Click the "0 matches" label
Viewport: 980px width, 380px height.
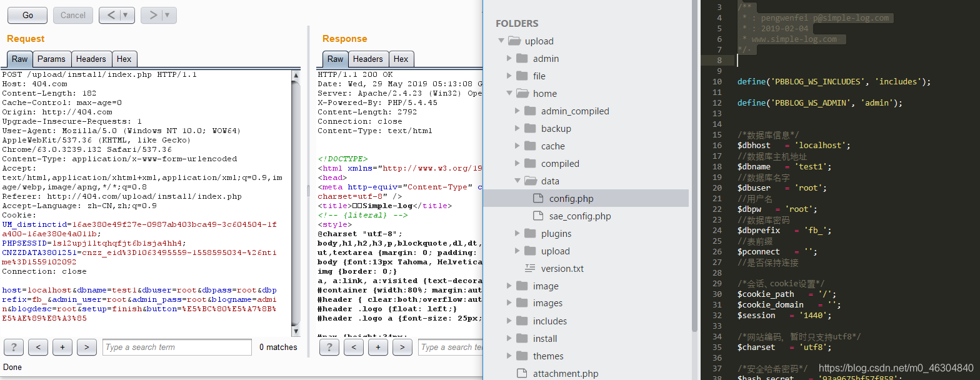pyautogui.click(x=278, y=347)
